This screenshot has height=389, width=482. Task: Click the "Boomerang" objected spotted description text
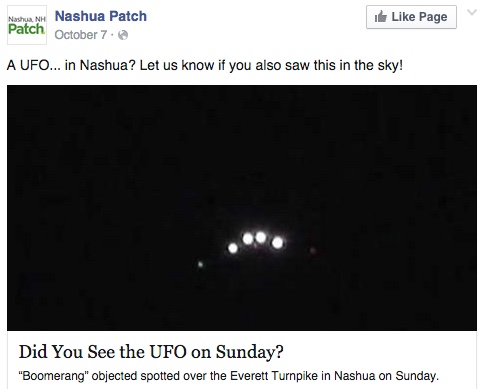(x=229, y=376)
